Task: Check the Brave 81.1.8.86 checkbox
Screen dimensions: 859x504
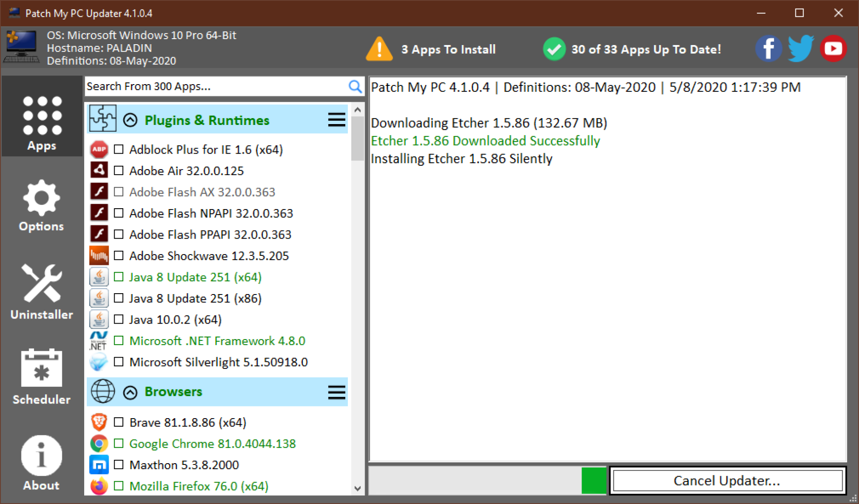Action: [x=119, y=422]
